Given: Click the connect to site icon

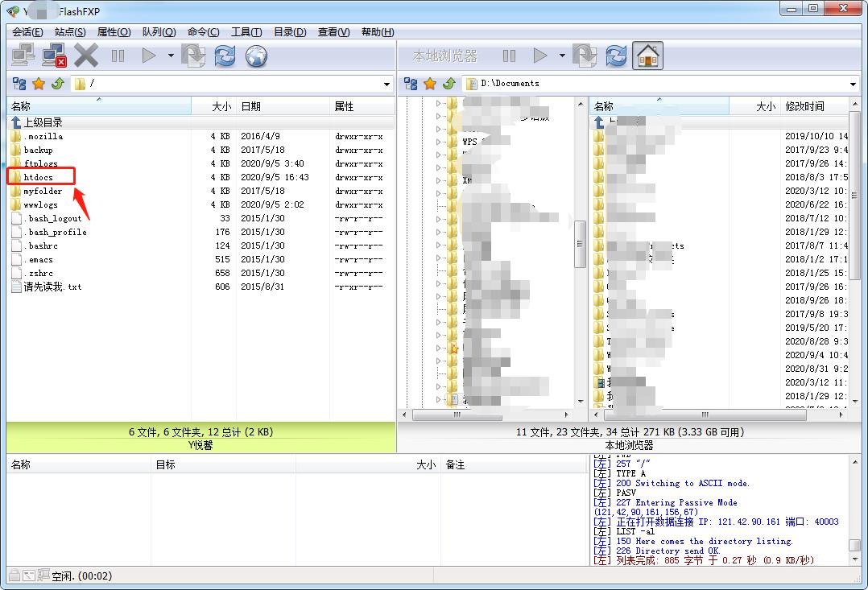Looking at the screenshot, I should pos(23,56).
